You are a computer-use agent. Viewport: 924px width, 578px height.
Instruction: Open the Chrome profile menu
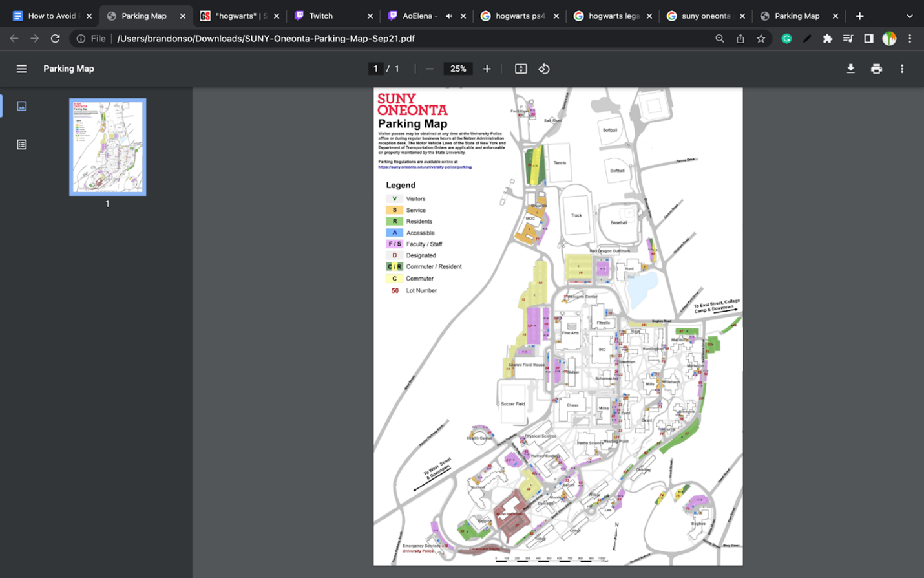[890, 38]
